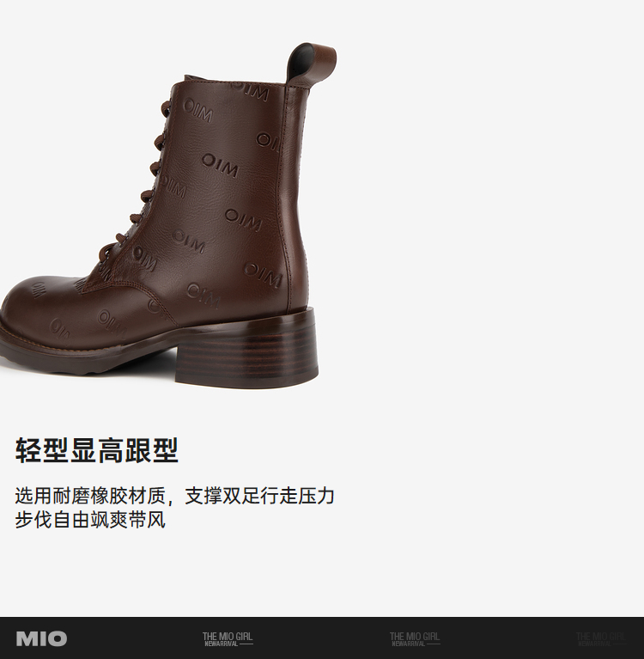Click the 选用耐磨橡胶材质 phrase in the description
The width and height of the screenshot is (644, 659).
pos(90,496)
